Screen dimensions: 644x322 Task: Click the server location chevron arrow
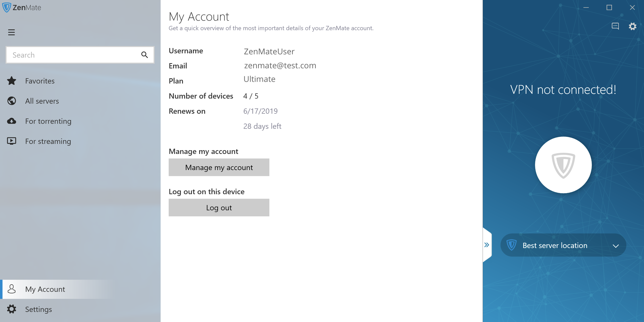point(616,246)
